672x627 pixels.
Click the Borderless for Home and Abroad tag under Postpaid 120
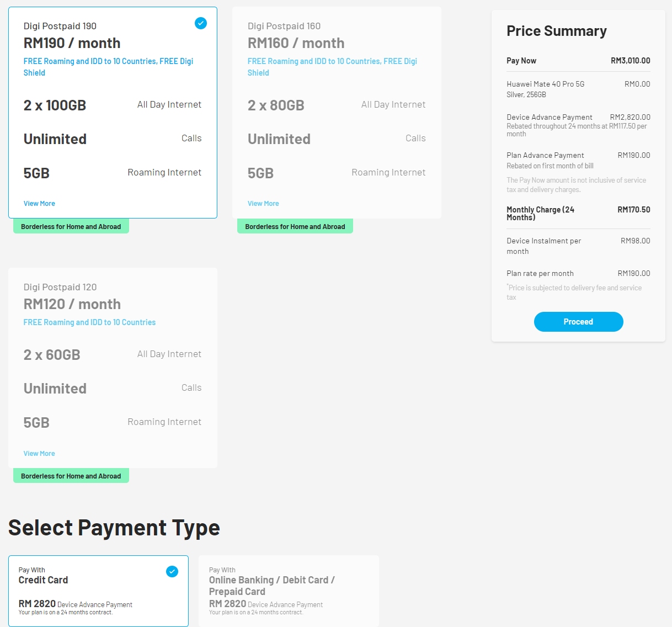(x=71, y=476)
